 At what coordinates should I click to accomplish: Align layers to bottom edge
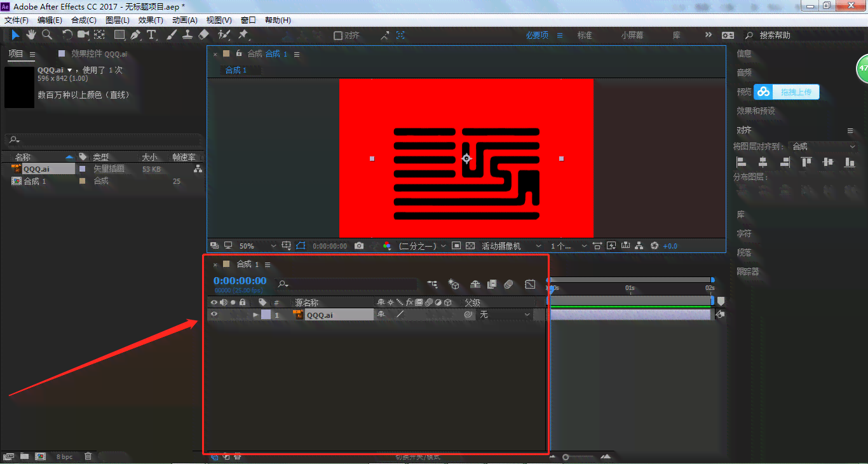[850, 162]
